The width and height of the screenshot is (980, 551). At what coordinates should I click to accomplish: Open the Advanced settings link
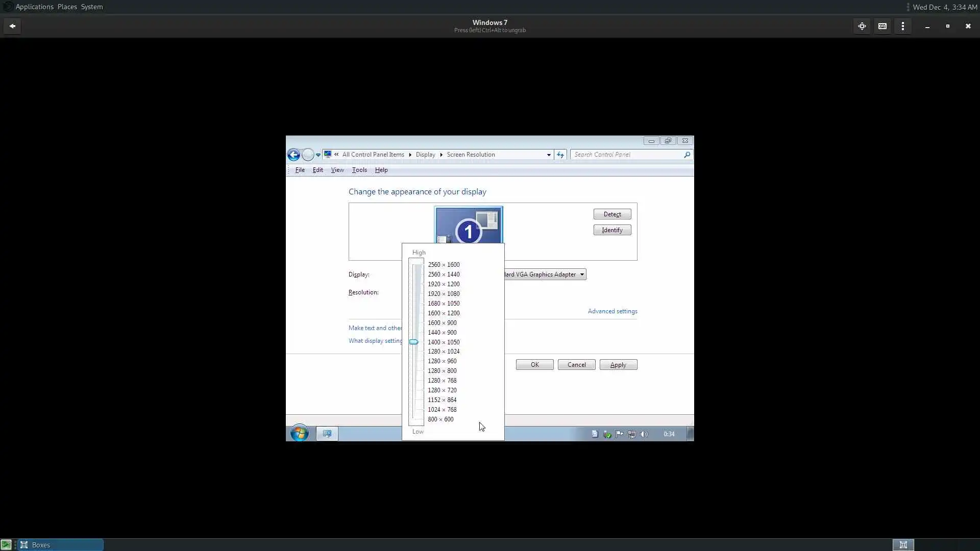coord(612,311)
